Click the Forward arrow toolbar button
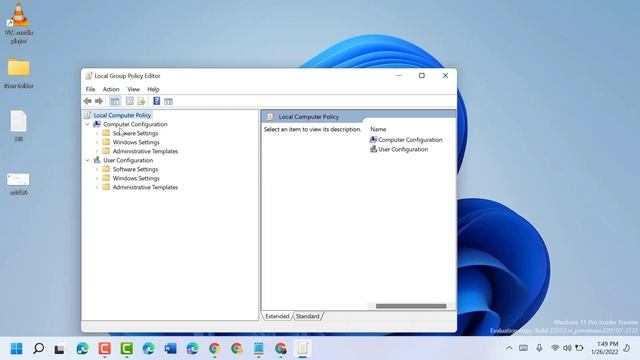Screen dimensions: 640x360 pos(99,101)
